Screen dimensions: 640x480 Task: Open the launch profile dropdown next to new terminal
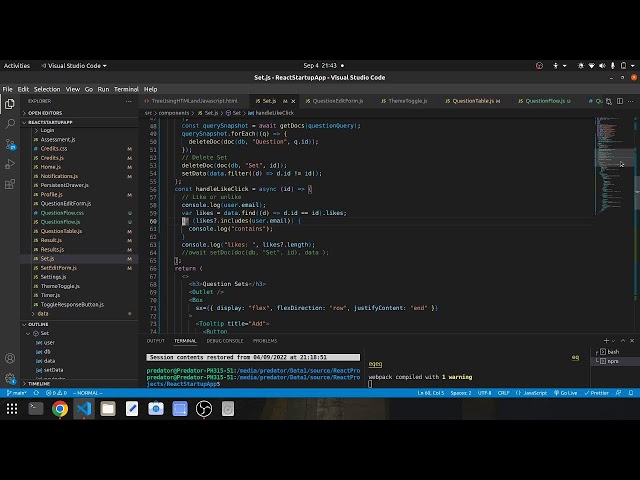(613, 340)
